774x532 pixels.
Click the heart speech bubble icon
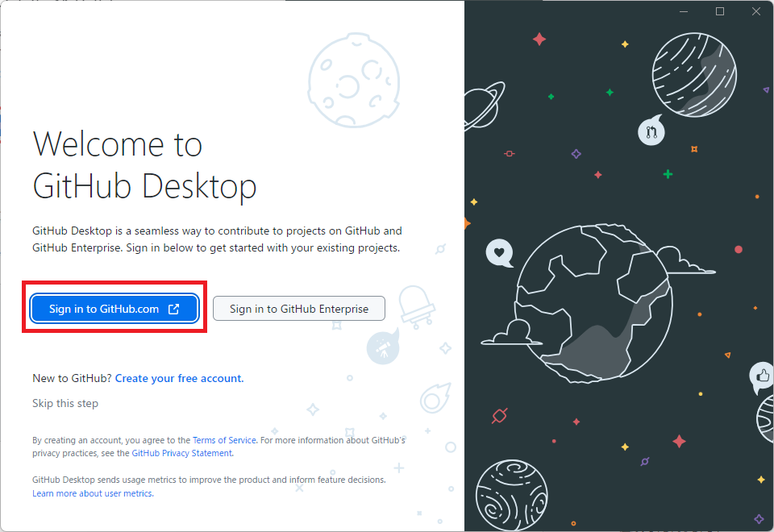[500, 252]
